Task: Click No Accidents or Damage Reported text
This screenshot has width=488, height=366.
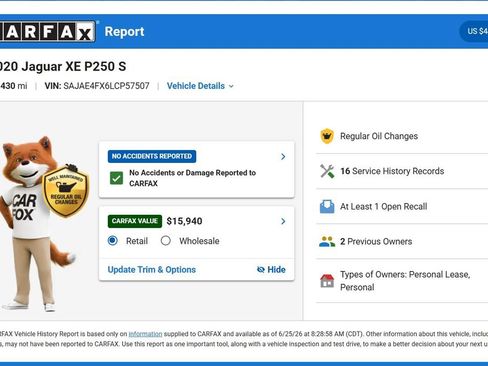Action: pyautogui.click(x=193, y=178)
